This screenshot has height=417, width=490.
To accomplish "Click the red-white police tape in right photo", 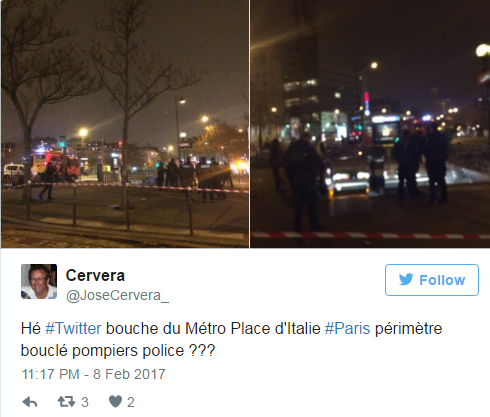I will click(x=370, y=235).
